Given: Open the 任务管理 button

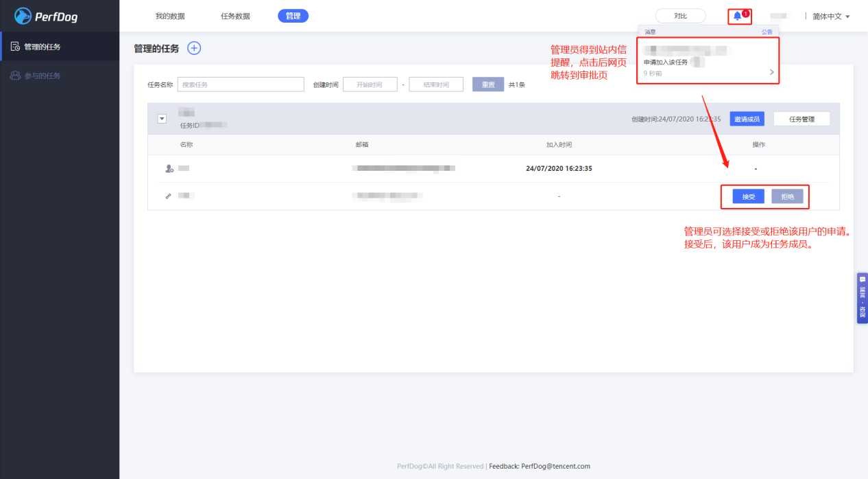Looking at the screenshot, I should click(801, 119).
